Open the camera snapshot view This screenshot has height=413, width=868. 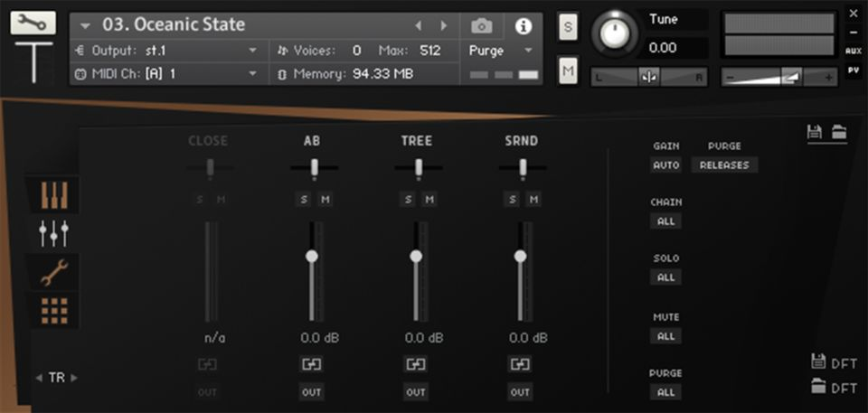point(483,26)
